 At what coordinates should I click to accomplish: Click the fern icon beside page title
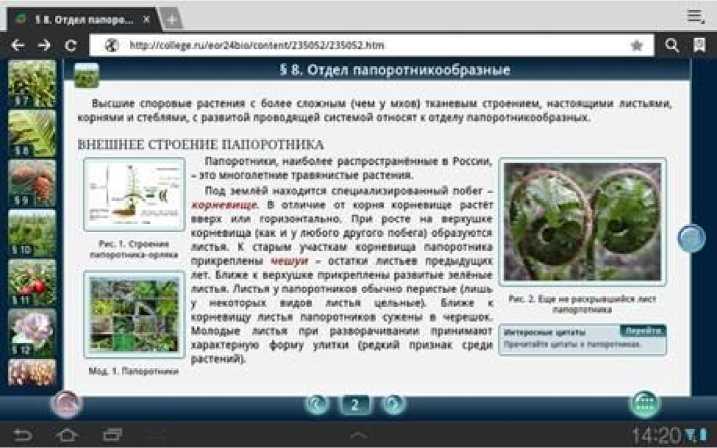tap(86, 75)
